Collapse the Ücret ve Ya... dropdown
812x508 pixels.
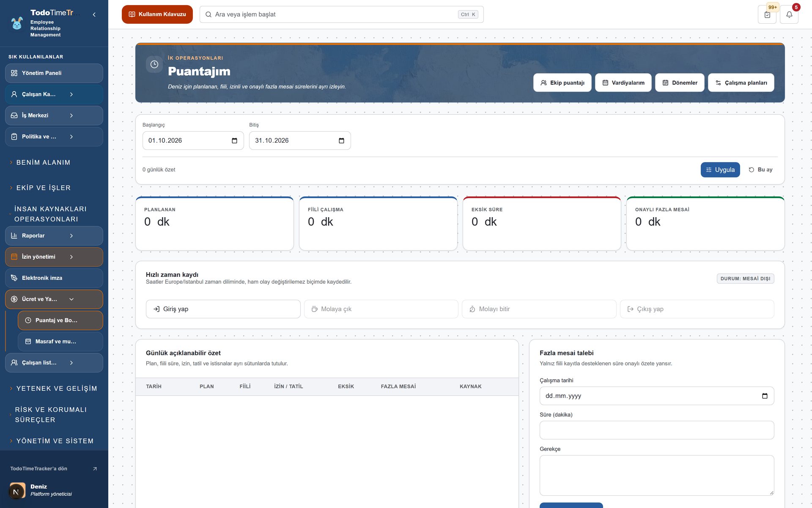pos(71,299)
